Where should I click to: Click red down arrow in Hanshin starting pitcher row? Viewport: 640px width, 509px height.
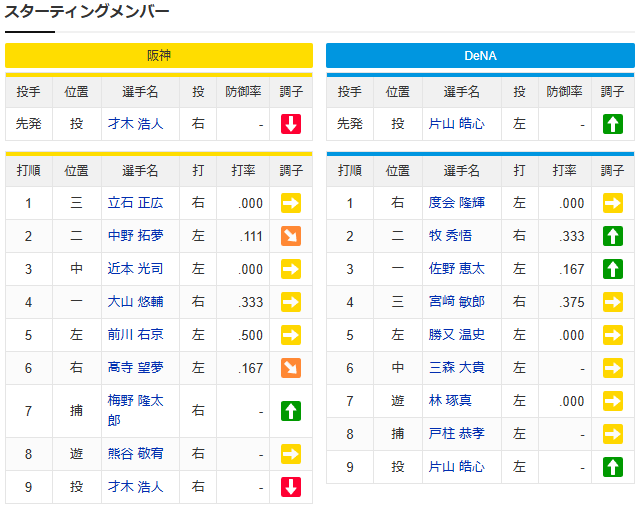click(291, 124)
